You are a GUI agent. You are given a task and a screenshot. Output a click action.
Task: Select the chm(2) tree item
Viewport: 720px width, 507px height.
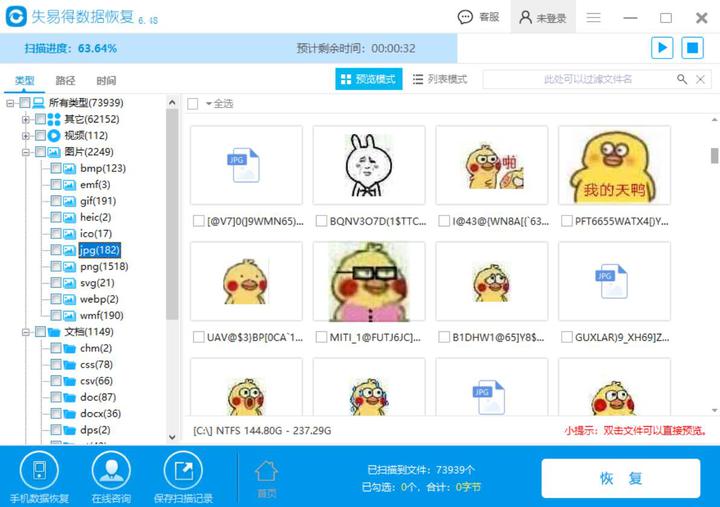[x=96, y=349]
